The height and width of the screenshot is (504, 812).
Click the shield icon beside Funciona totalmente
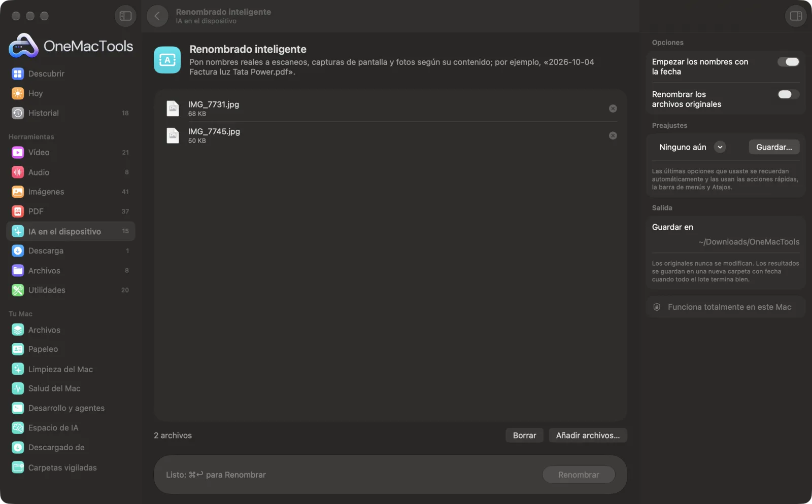(657, 307)
